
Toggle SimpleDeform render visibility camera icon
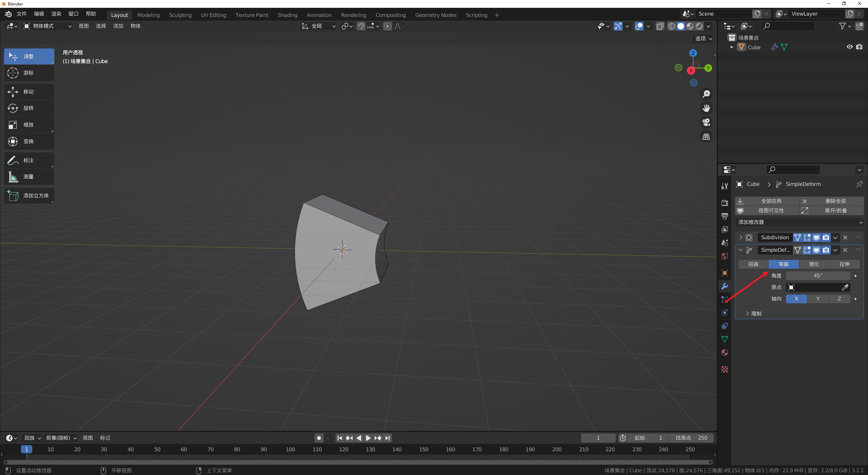click(826, 250)
